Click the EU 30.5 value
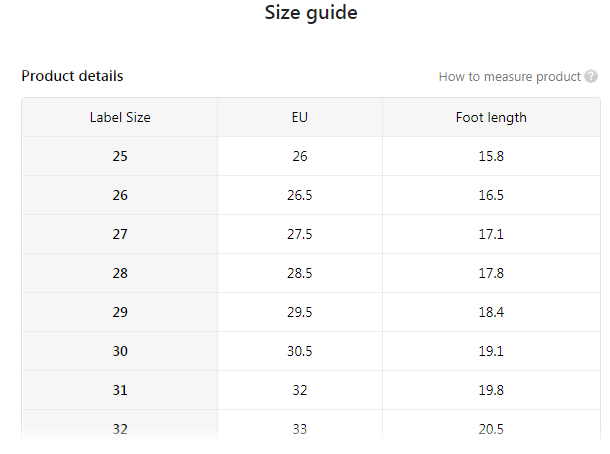Screen dimensions: 610x454 300,351
